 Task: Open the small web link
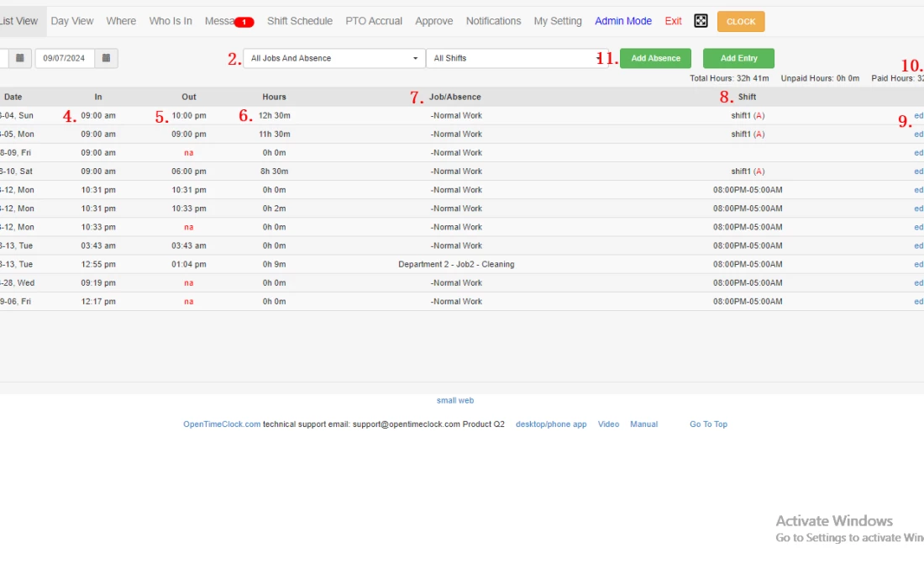(x=455, y=400)
